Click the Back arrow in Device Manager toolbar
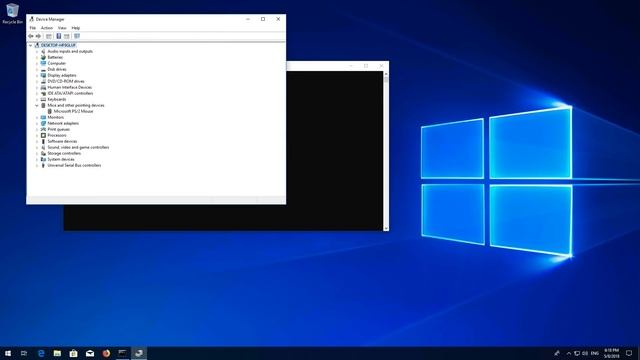Viewport: 640px width, 360px height. pos(31,36)
